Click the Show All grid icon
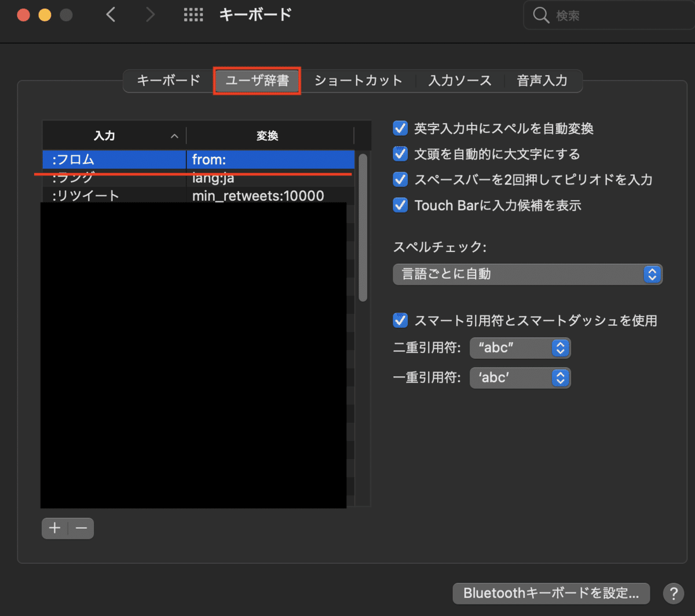 193,15
